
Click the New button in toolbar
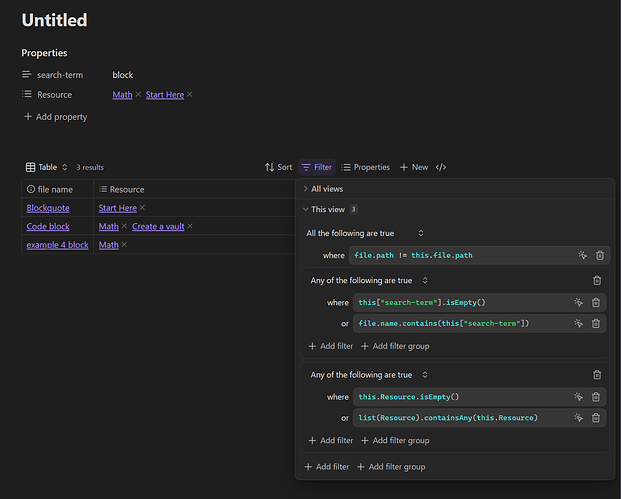414,167
